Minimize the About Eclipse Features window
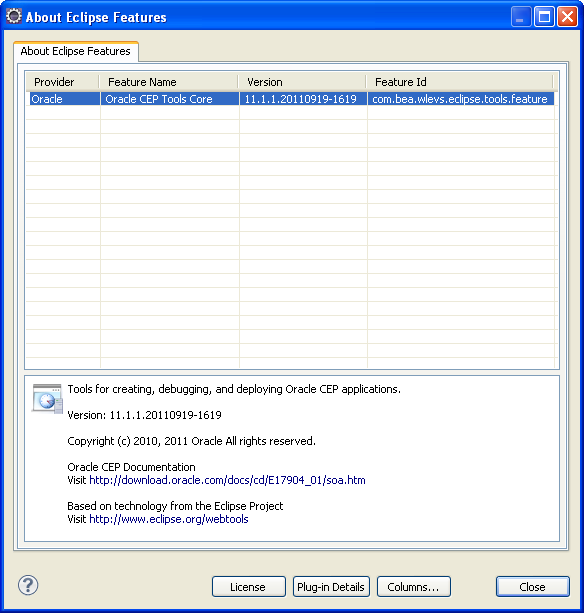584x613 pixels. 521,17
